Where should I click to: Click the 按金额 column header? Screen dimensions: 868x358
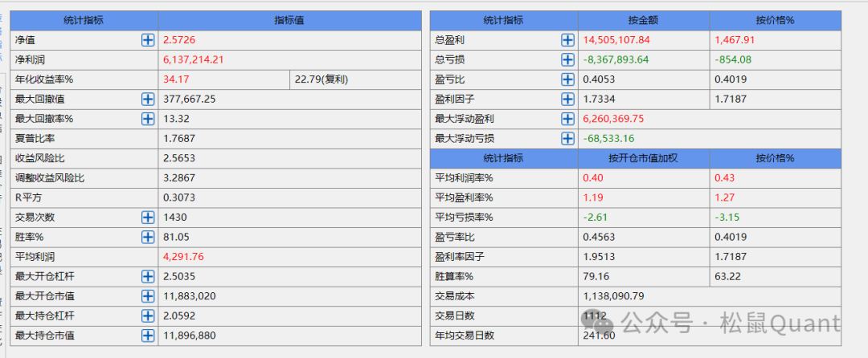coord(644,20)
